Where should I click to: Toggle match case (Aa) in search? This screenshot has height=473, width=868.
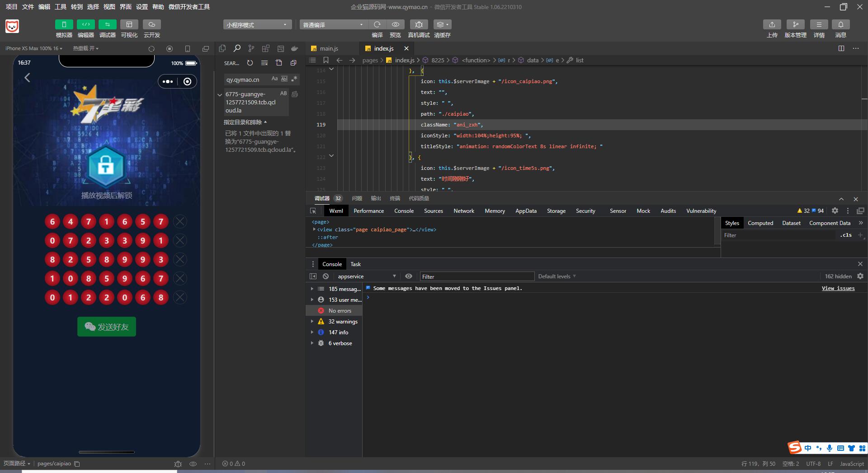point(274,79)
